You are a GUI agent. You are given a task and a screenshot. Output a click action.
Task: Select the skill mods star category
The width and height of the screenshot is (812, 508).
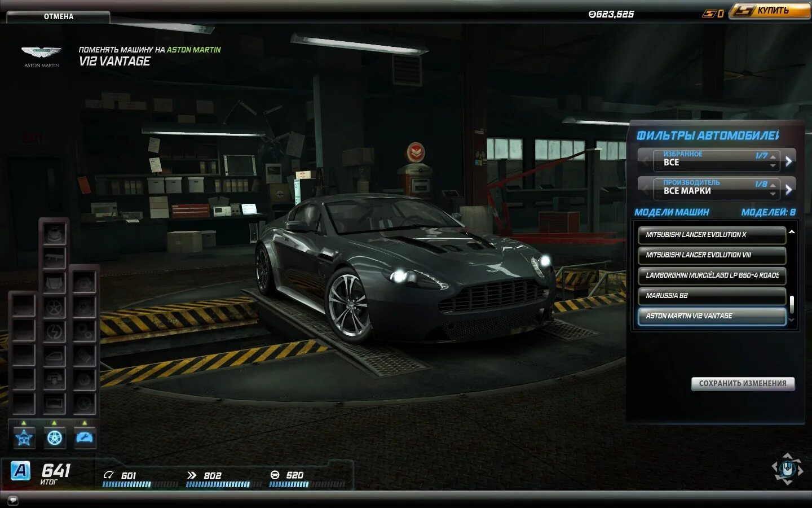click(x=24, y=437)
